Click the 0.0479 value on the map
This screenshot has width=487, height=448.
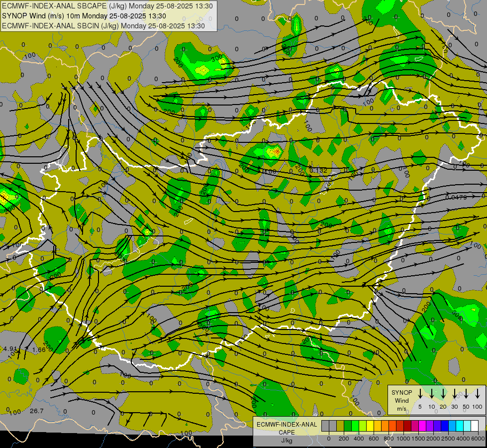point(456,197)
